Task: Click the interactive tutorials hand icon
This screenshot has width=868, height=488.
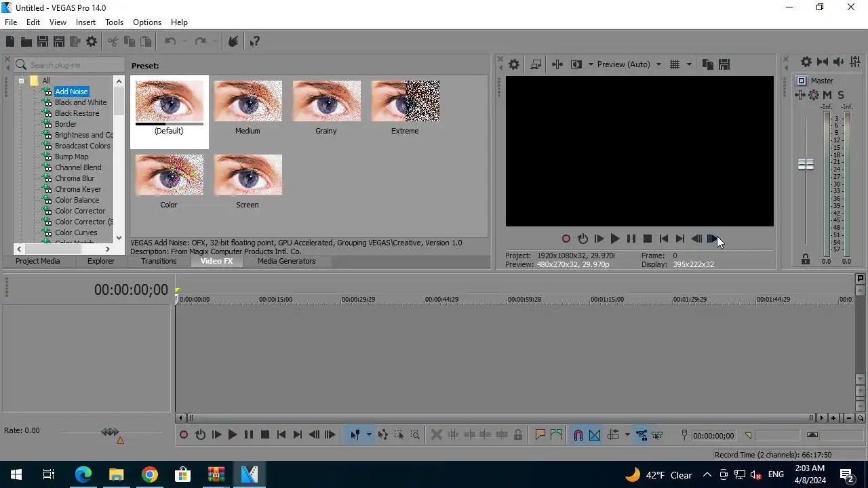Action: [x=233, y=42]
